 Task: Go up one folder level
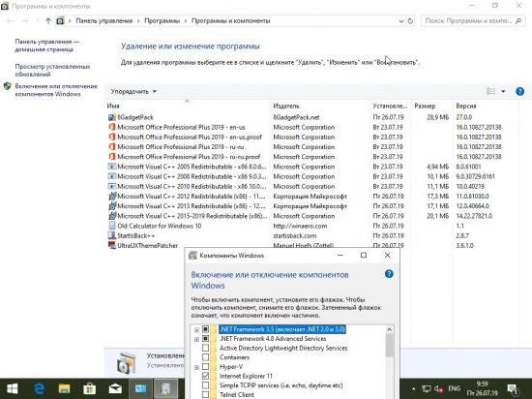[x=48, y=21]
